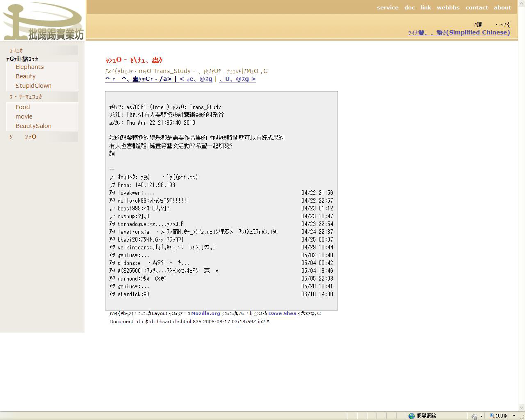Viewport: 525px width, 420px height.
Task: Open the doc menu item
Action: pyautogui.click(x=410, y=7)
